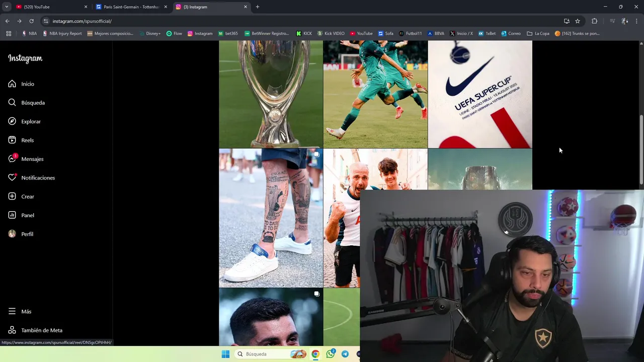The height and width of the screenshot is (362, 644).
Task: Click the Crear new post option
Action: (21, 197)
